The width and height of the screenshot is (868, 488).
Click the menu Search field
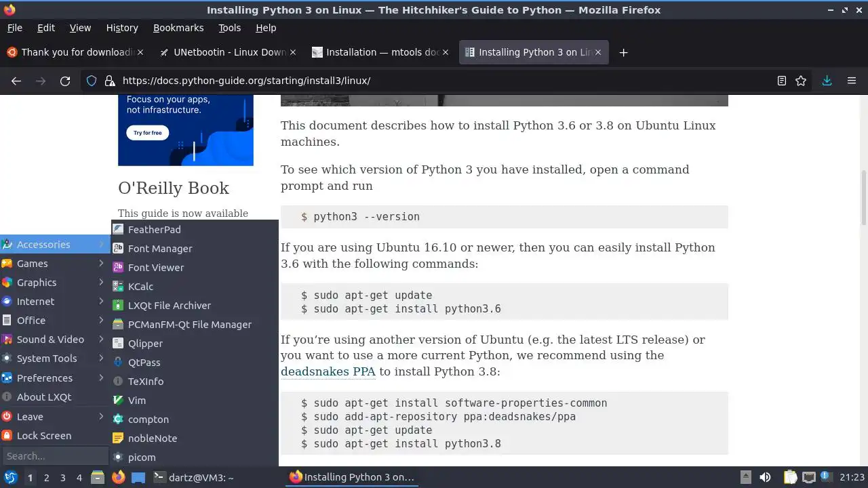54,455
